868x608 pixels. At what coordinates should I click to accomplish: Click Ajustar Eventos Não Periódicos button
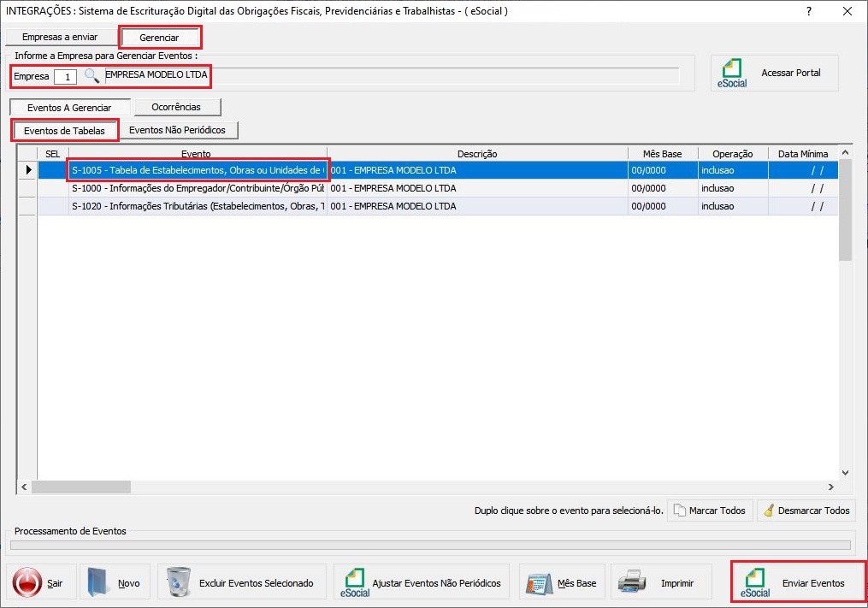pos(421,583)
